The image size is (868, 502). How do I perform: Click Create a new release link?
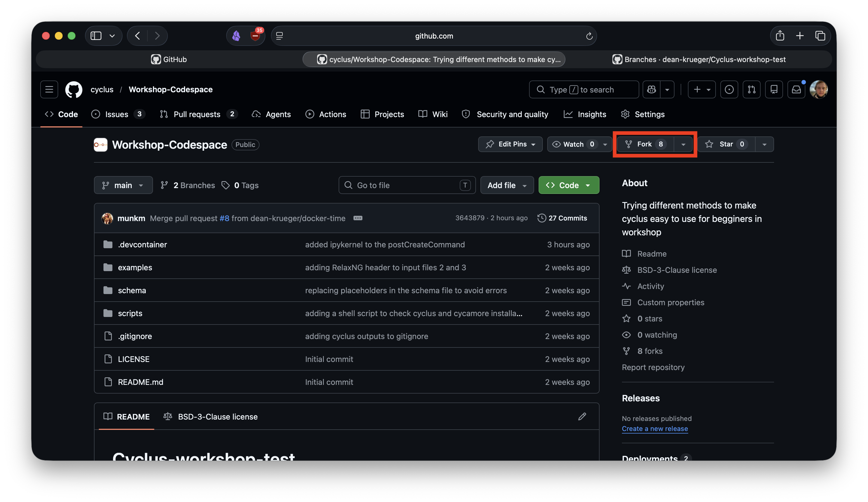[x=655, y=429]
